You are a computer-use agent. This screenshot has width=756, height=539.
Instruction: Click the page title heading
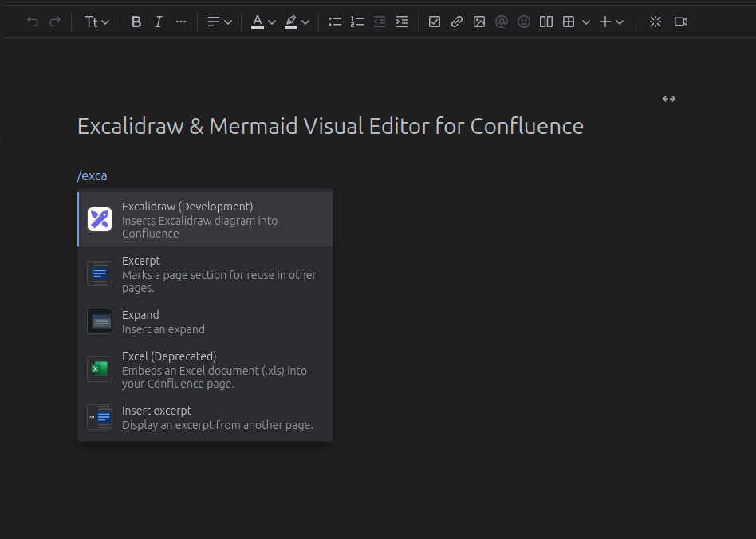coord(330,126)
